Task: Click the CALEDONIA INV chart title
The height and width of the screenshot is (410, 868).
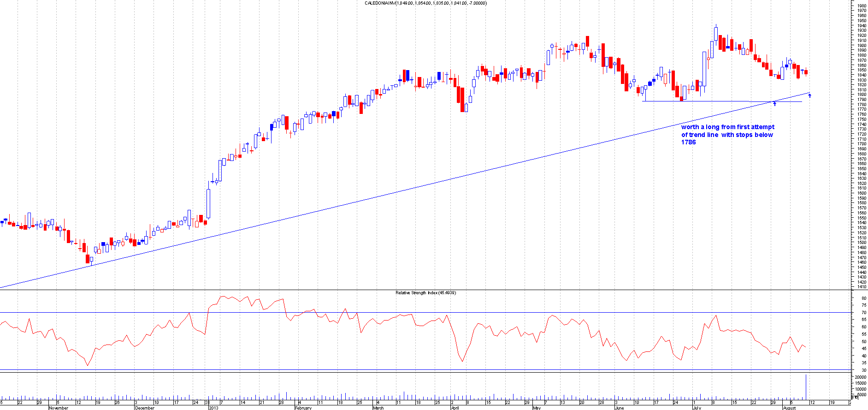Action: click(425, 3)
